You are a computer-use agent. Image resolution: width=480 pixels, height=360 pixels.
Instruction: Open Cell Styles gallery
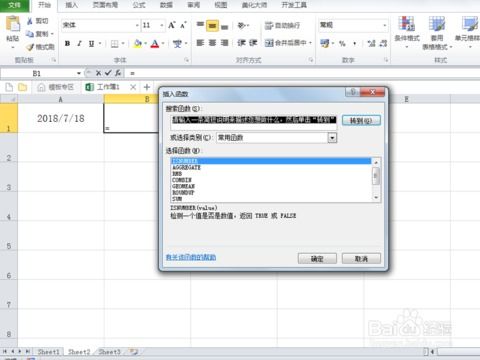point(469,32)
